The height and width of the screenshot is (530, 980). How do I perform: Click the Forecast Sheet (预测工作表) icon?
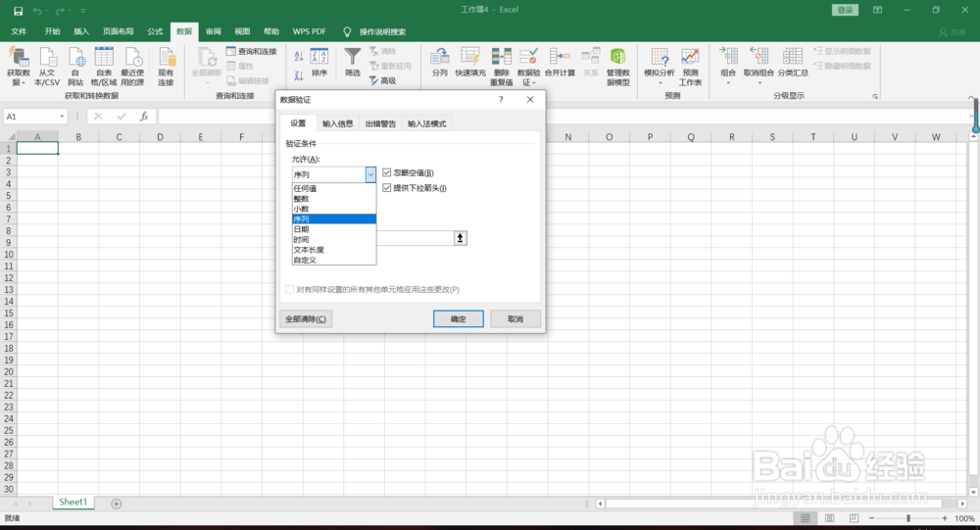690,57
